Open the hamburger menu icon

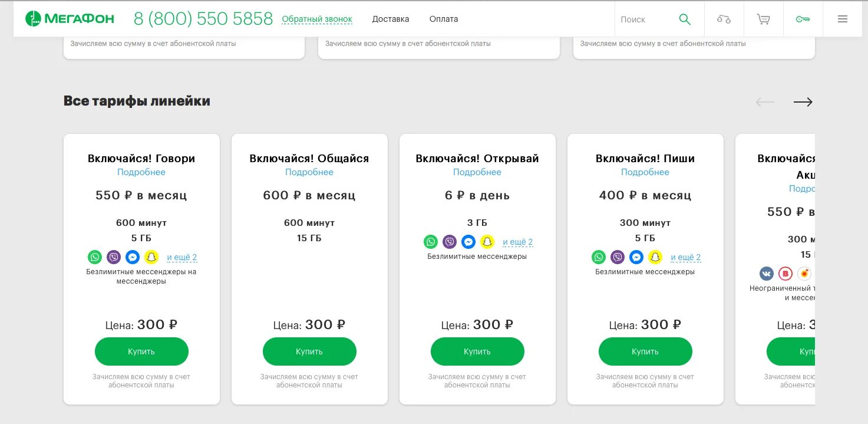click(x=843, y=19)
